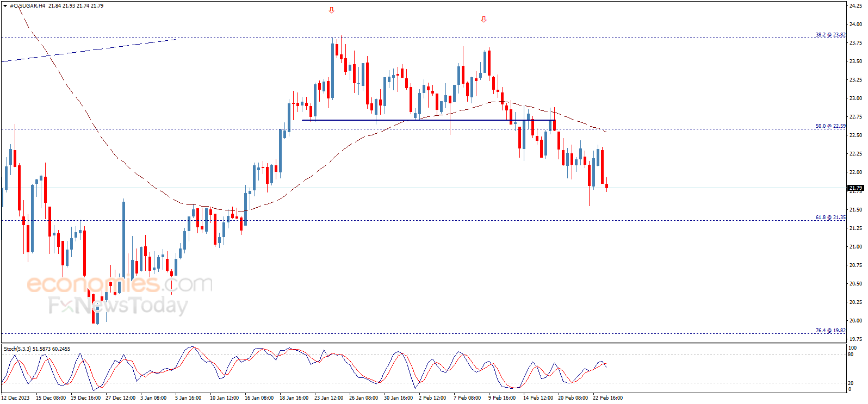Click the 24.00 price axis label
The width and height of the screenshot is (868, 404).
(x=855, y=24)
